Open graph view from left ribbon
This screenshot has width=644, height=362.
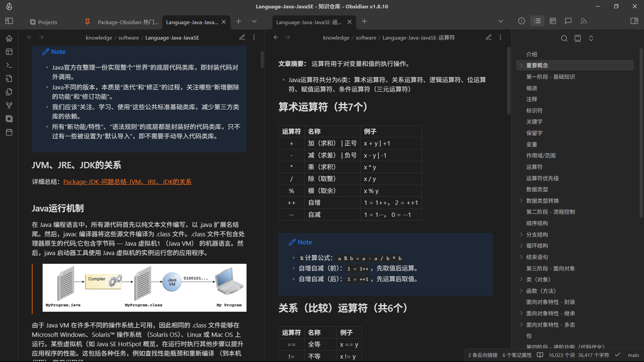(9, 105)
